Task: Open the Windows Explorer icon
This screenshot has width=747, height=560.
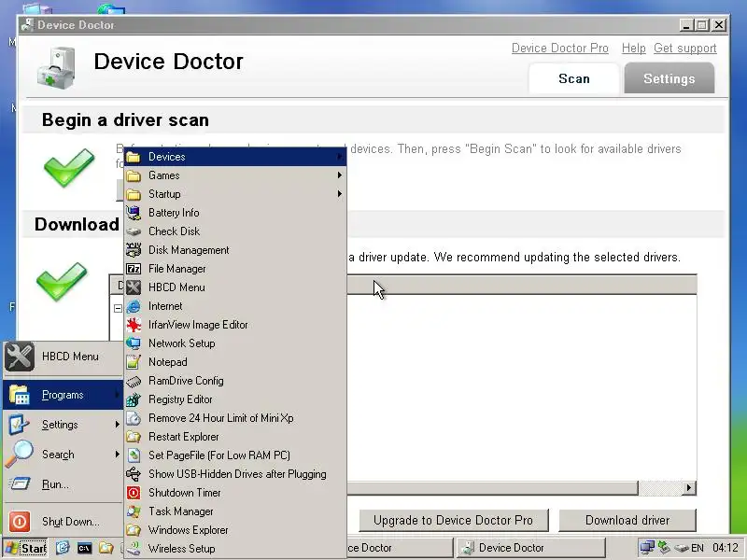Action: click(x=134, y=530)
